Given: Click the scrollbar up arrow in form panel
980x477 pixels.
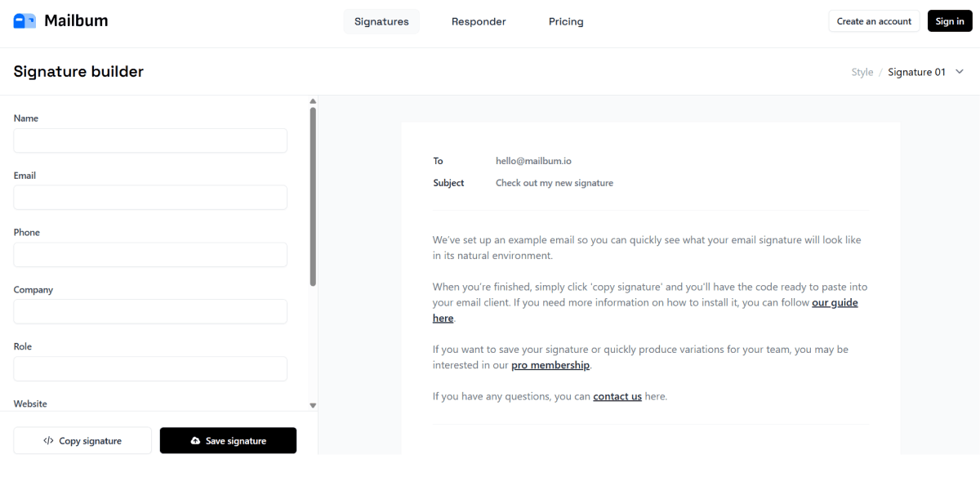Looking at the screenshot, I should coord(313,100).
